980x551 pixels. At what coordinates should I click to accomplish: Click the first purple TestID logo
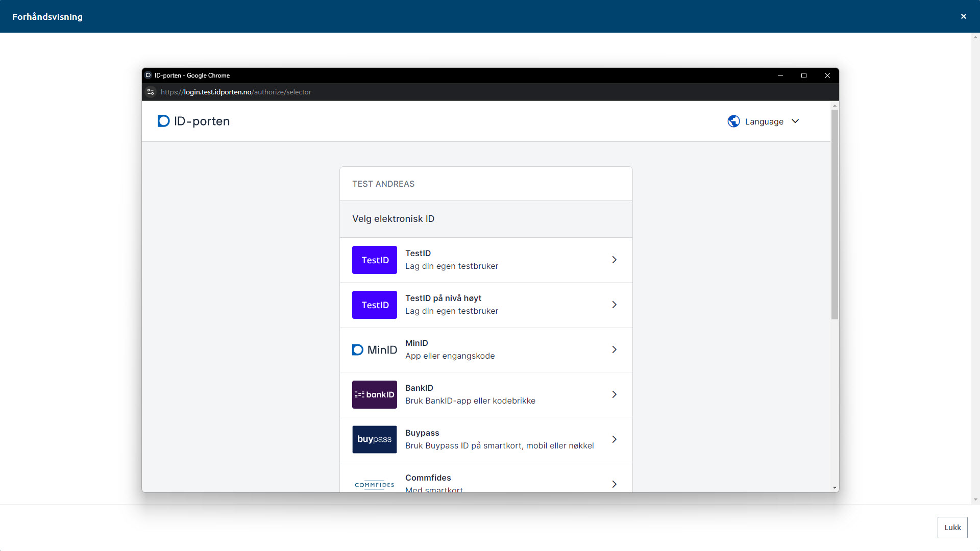[374, 260]
